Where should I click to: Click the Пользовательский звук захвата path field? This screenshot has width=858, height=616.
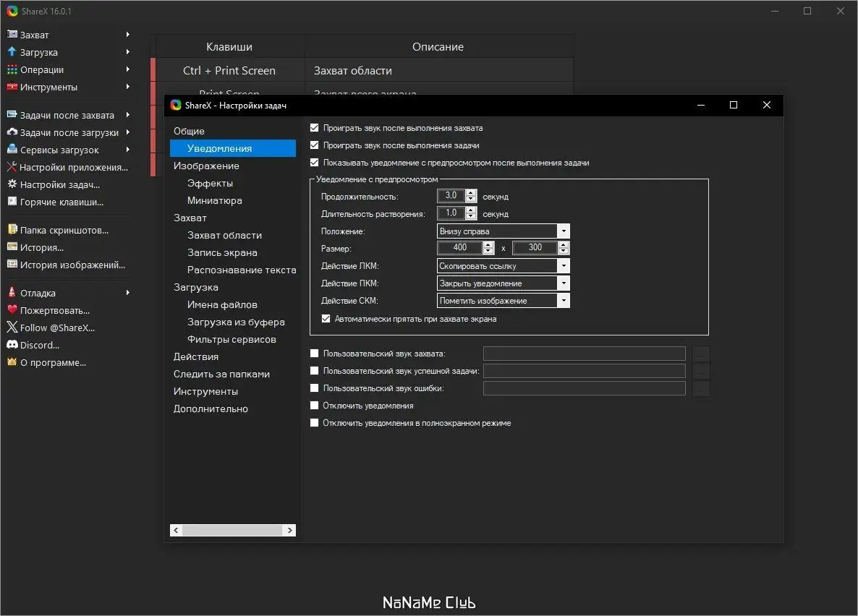tap(585, 354)
